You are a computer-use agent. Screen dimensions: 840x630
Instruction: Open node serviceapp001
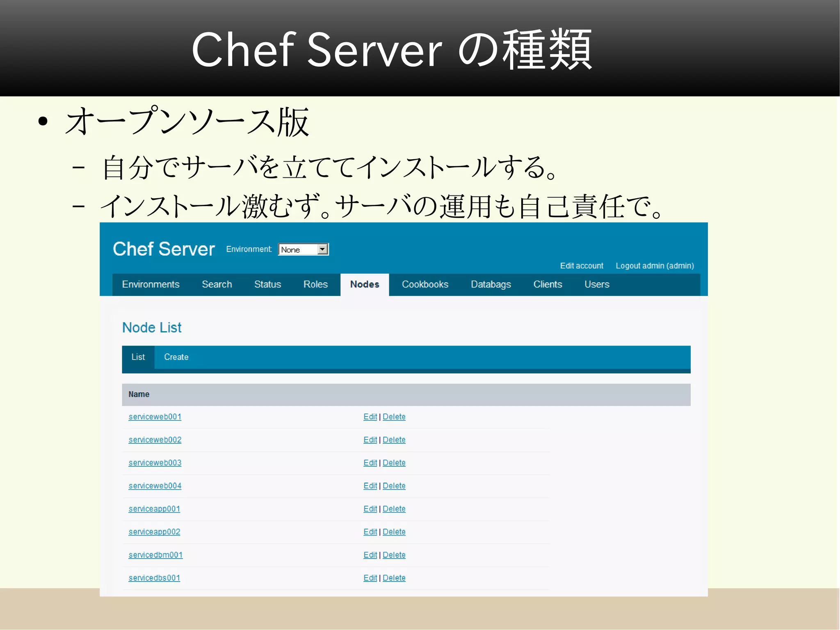[154, 509]
